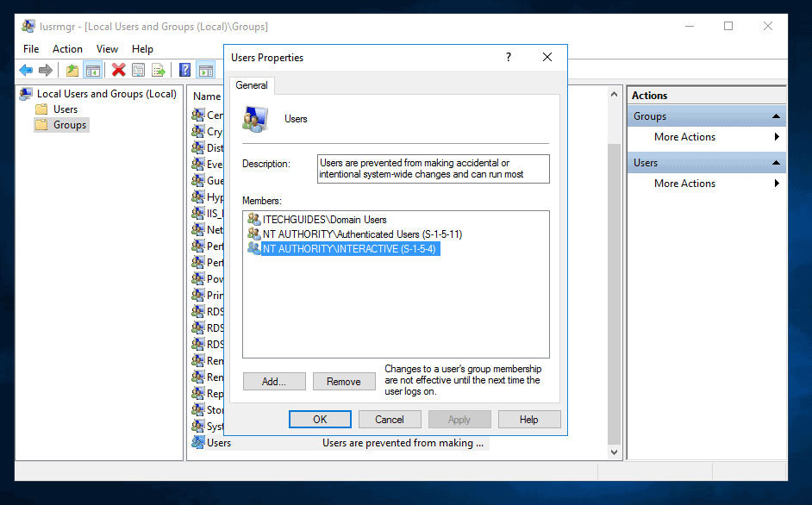The width and height of the screenshot is (812, 505).
Task: Select NT AUTHORITY\Authenticated Users member
Action: point(355,234)
